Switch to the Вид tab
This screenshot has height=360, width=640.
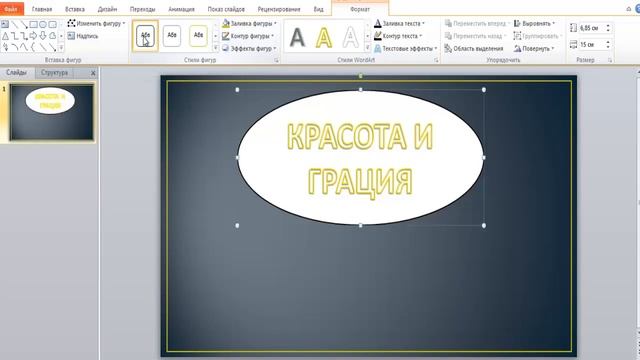[x=318, y=9]
